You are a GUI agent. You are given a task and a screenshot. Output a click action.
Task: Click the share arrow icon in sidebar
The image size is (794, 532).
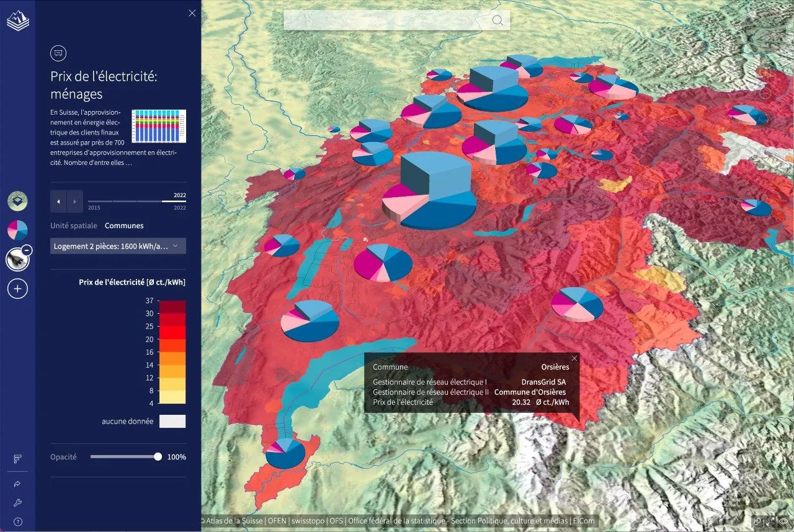(17, 484)
